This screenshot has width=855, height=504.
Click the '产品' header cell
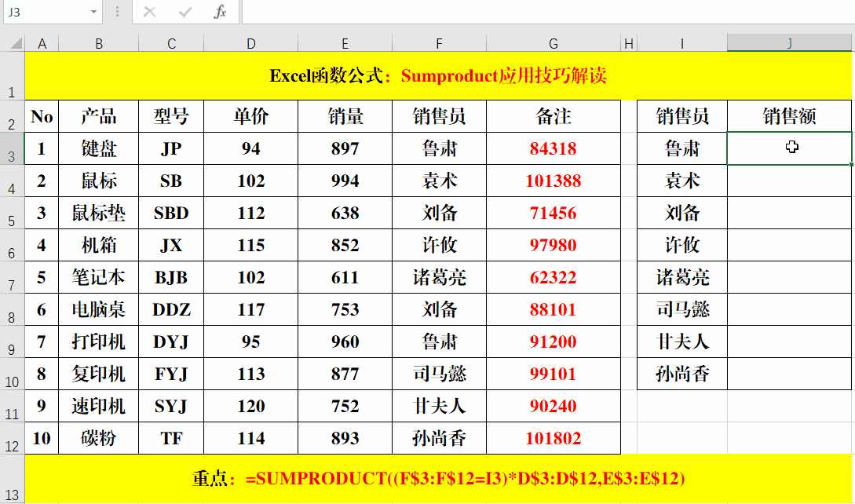click(99, 116)
